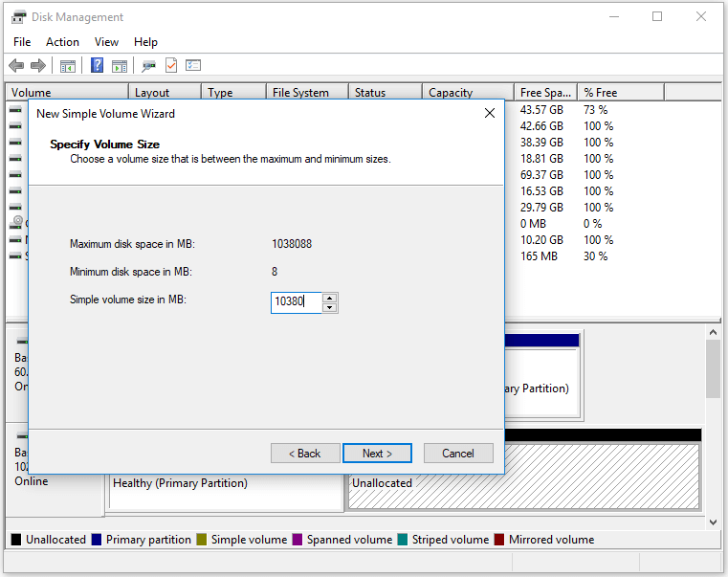The width and height of the screenshot is (728, 577).
Task: Cancel the New Simple Volume Wizard
Action: 458,454
